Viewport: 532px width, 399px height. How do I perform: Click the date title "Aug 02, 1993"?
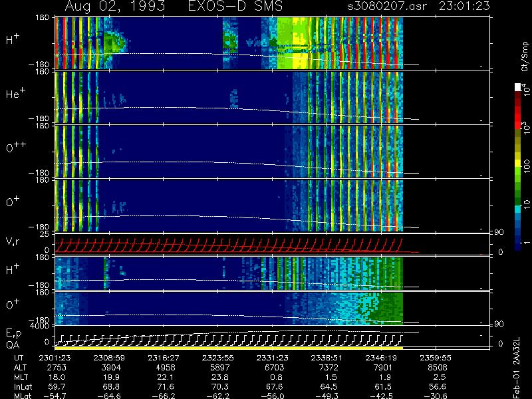[x=115, y=6]
